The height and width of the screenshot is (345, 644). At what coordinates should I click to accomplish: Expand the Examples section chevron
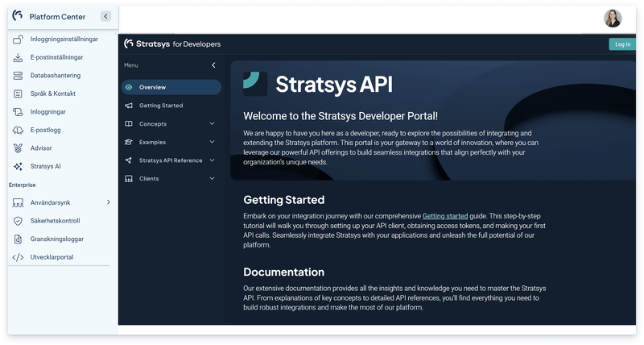[213, 142]
